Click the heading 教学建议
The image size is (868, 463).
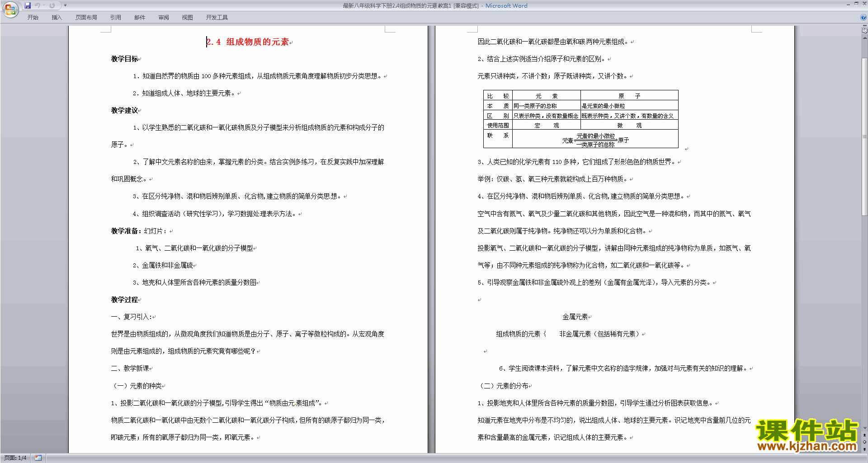(x=125, y=110)
